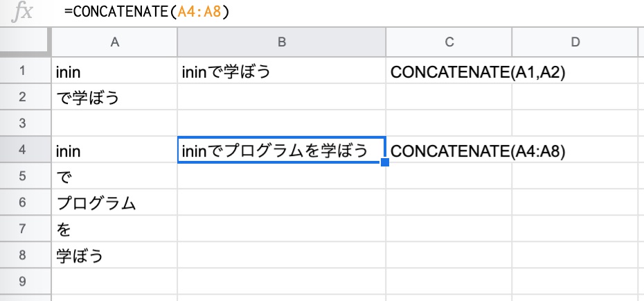Click the blue fill handle on cell B4
Screen dimensions: 644x301
click(385, 162)
